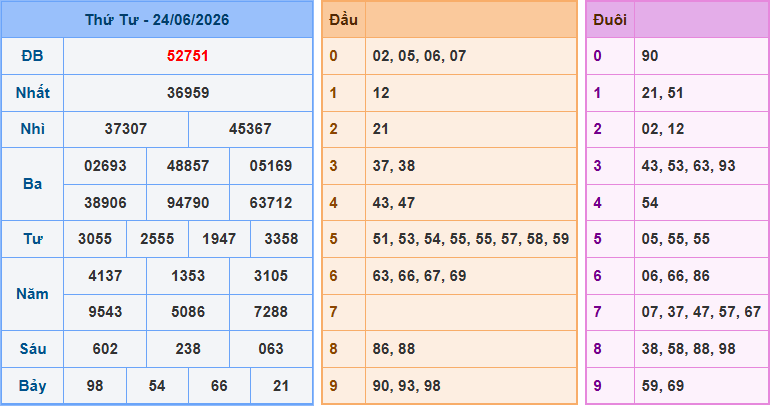This screenshot has width=771, height=406.
Task: Click the Tư prize number 2555
Action: point(157,239)
